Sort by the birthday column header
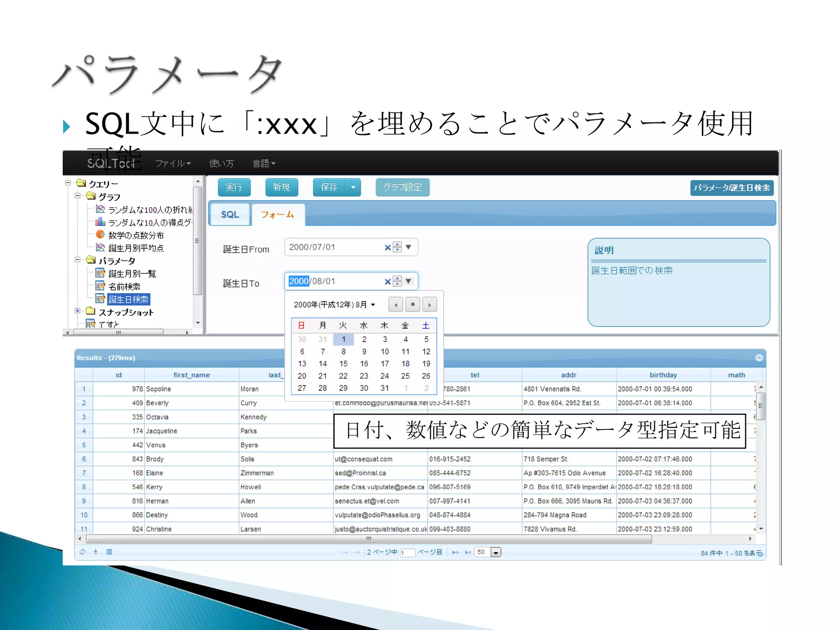Viewport: 840px width, 630px height. pyautogui.click(x=663, y=375)
